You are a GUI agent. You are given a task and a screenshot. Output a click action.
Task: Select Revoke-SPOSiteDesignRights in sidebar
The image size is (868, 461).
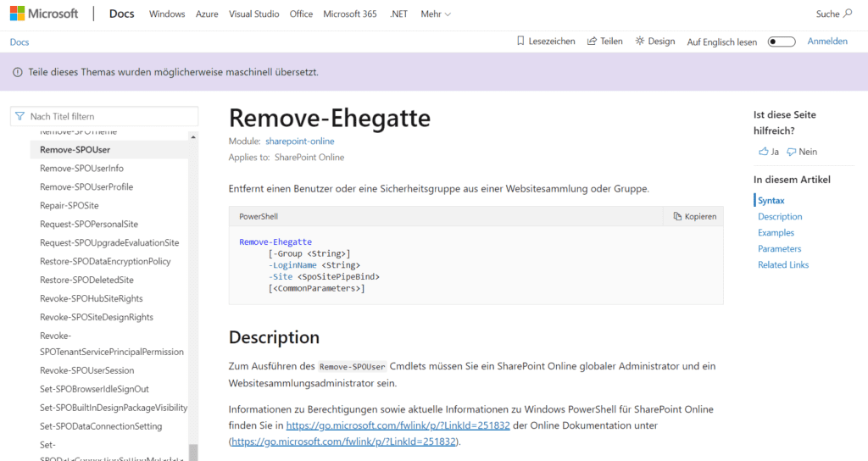click(x=97, y=317)
